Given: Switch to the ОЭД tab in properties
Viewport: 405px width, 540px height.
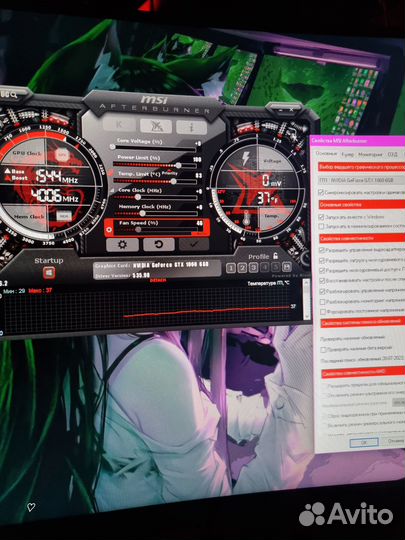Looking at the screenshot, I should point(393,154).
